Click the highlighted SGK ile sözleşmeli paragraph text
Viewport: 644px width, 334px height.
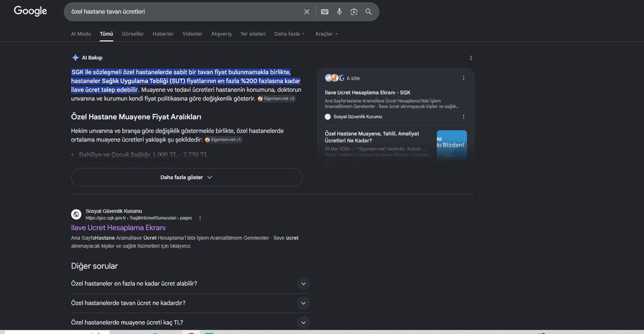(186, 81)
